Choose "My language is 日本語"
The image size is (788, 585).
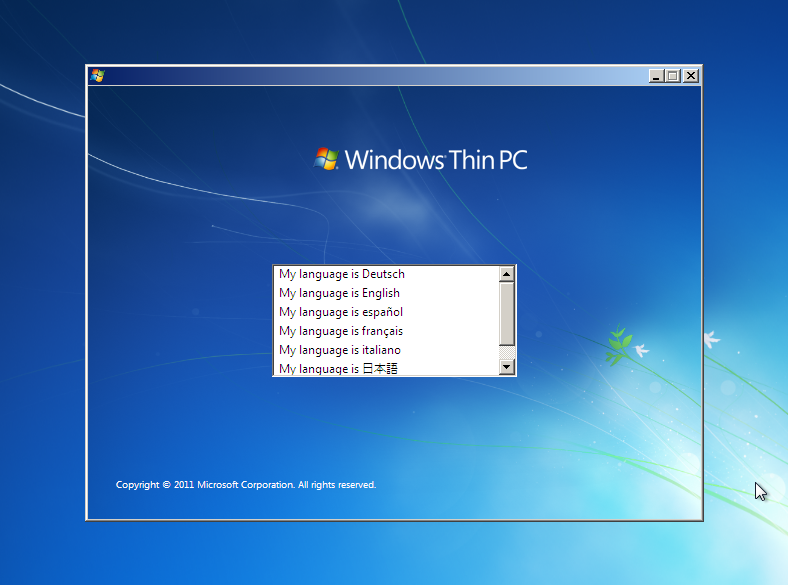[x=386, y=368]
